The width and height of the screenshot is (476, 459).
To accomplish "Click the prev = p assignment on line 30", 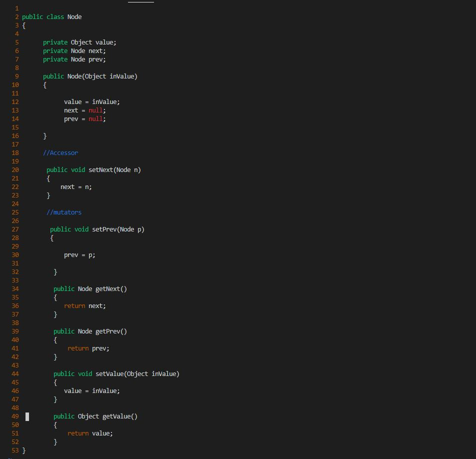I will coord(79,254).
